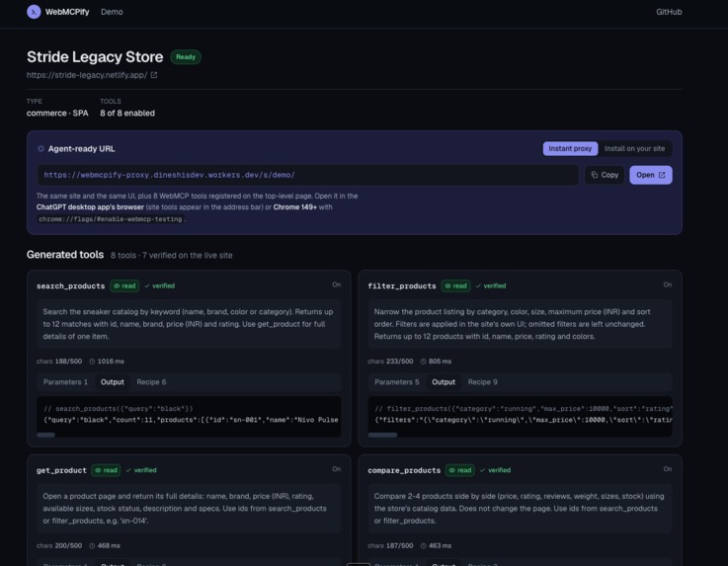Click the 'commerce · SPA' type value
The image size is (728, 566).
(x=57, y=114)
